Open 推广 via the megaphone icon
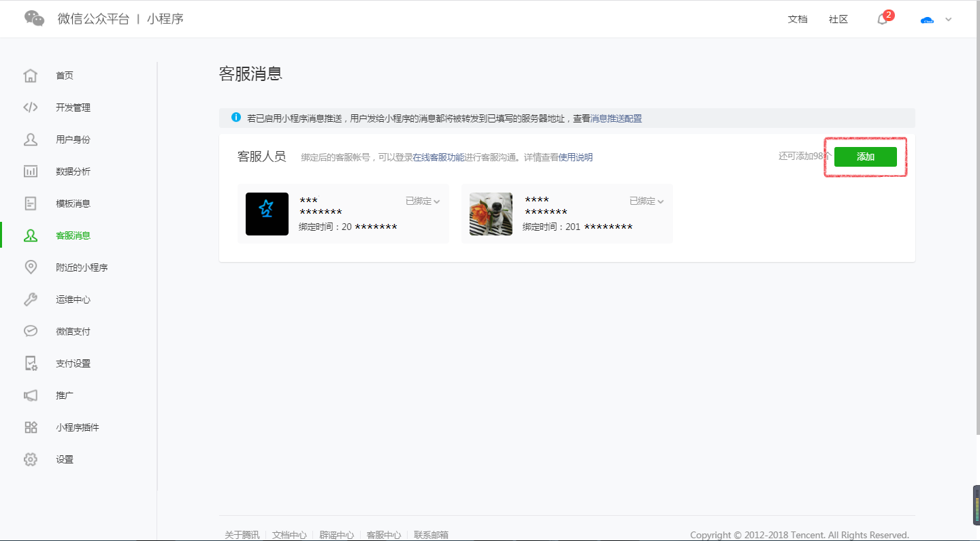980x541 pixels. coord(31,395)
